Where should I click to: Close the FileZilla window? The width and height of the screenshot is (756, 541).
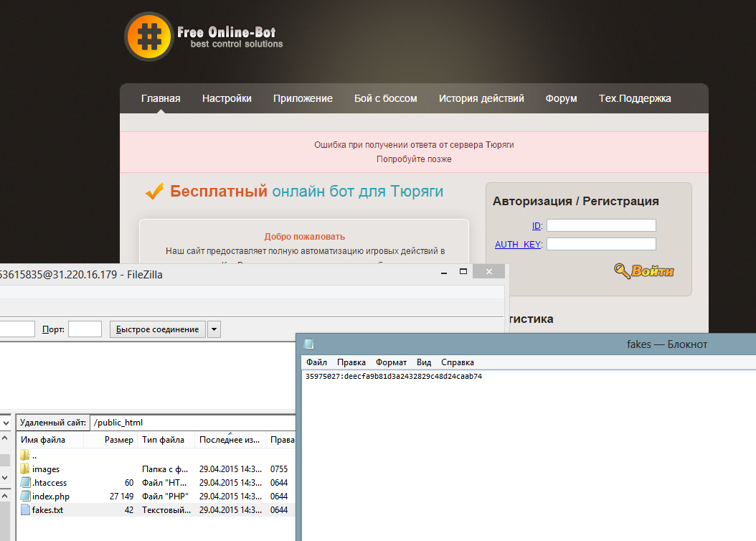coord(489,271)
